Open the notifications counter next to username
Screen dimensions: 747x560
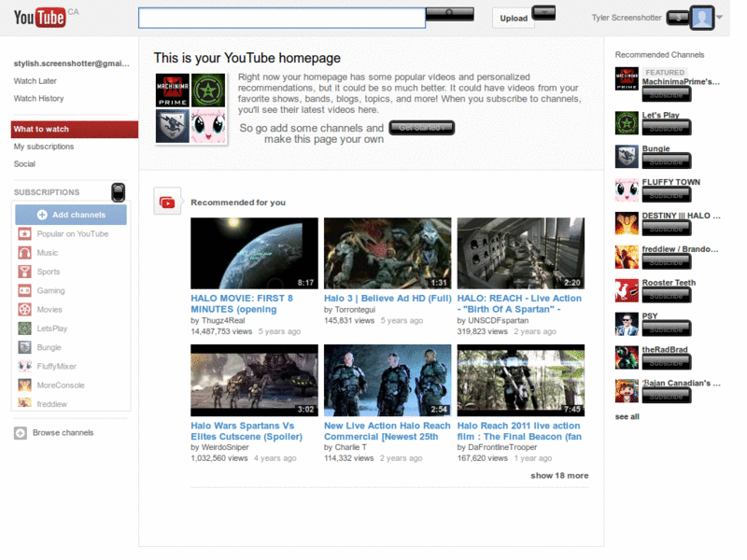[x=678, y=18]
